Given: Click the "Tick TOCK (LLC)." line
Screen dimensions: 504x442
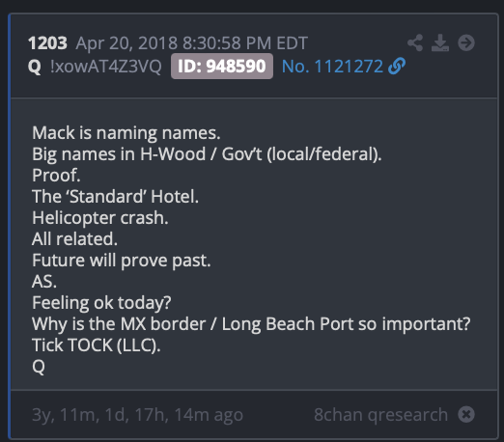Looking at the screenshot, I should (x=97, y=345).
